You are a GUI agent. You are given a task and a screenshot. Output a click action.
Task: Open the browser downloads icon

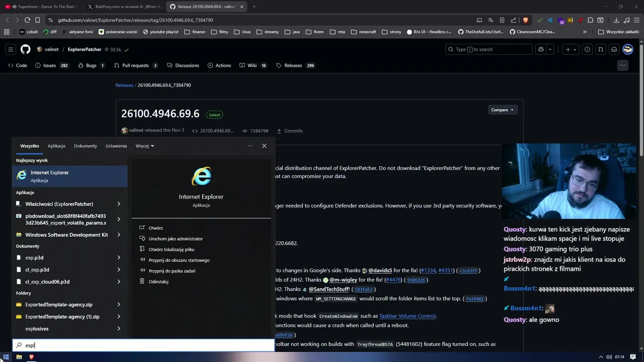[x=616, y=20]
